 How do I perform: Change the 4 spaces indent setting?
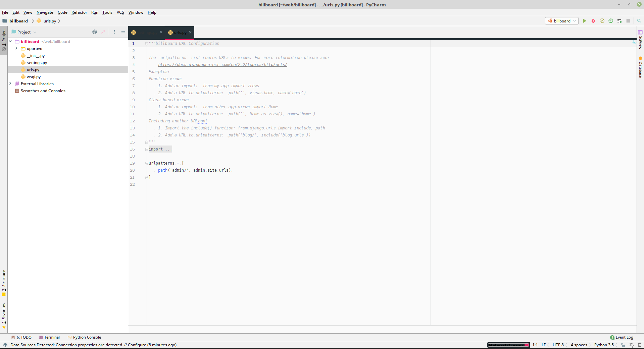tap(581, 345)
